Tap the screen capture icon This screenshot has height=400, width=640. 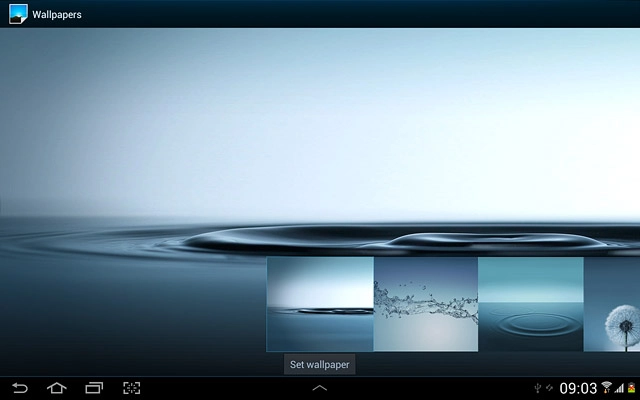pos(131,388)
